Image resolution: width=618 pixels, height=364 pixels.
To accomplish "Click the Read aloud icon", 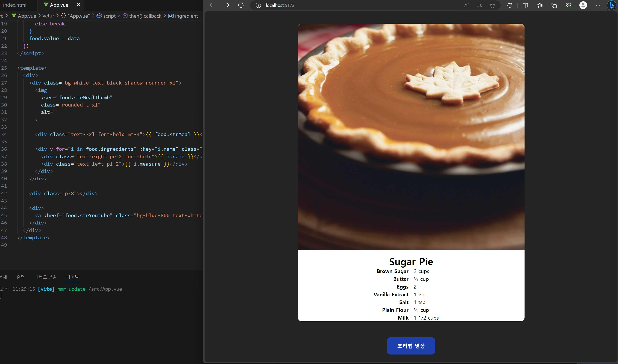I will pos(466,5).
